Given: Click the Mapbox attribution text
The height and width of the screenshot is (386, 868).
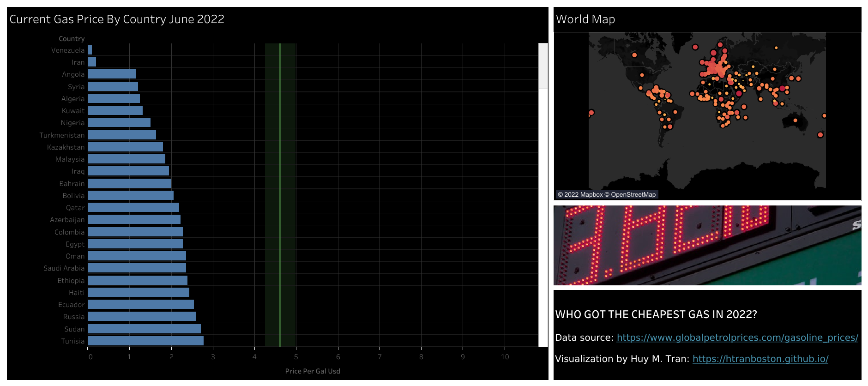Looking at the screenshot, I should pos(580,194).
